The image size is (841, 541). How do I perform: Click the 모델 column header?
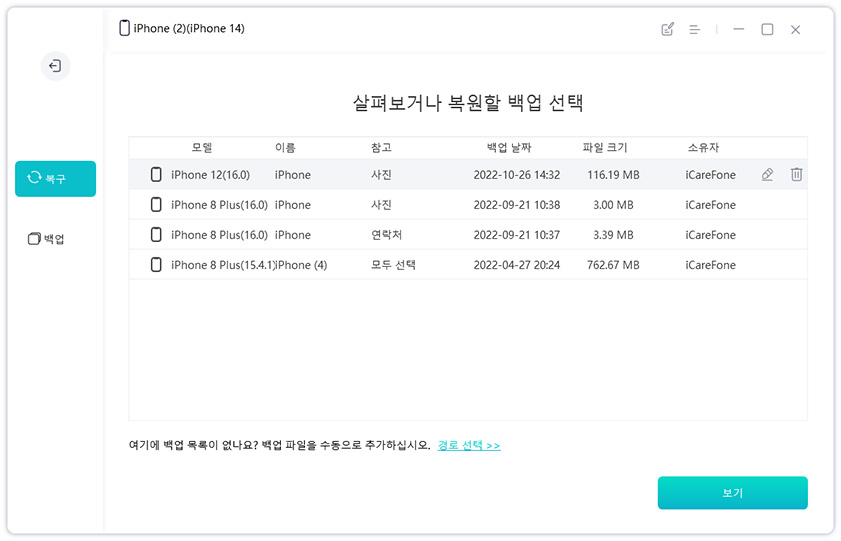201,148
